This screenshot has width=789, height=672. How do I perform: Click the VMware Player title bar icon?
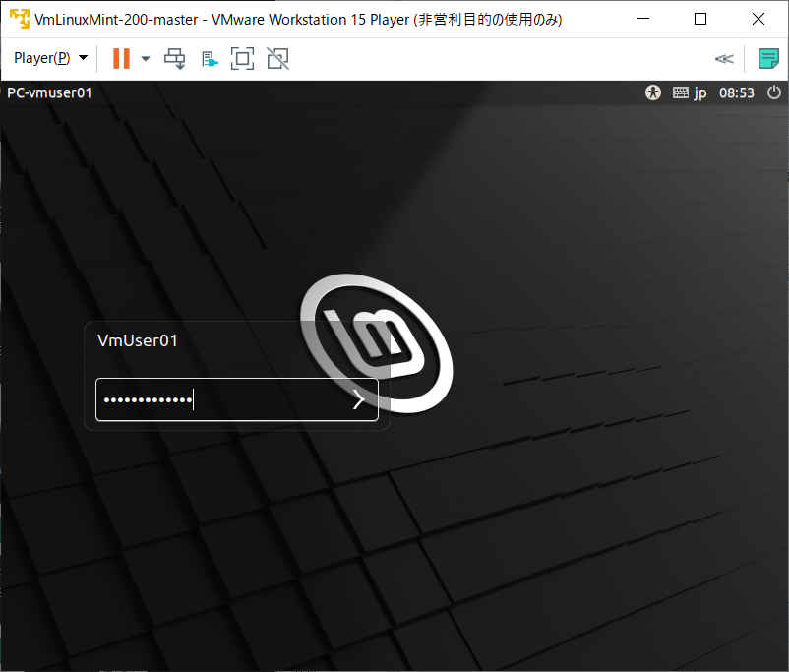pyautogui.click(x=20, y=19)
